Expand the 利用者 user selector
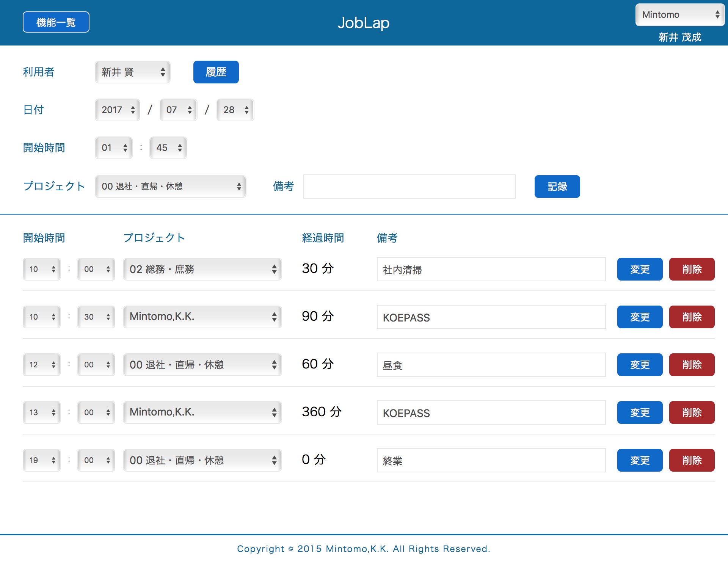This screenshot has width=728, height=563. (132, 72)
